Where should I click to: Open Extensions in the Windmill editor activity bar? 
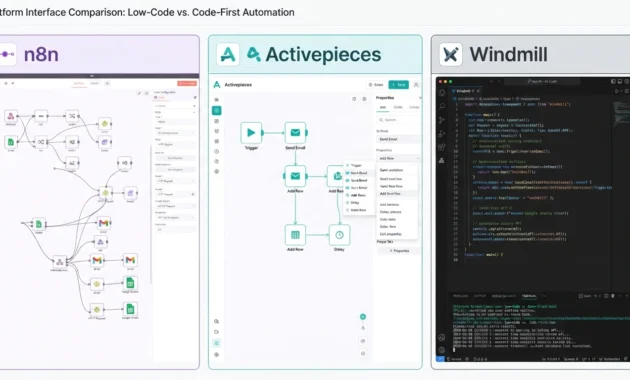pos(442,147)
